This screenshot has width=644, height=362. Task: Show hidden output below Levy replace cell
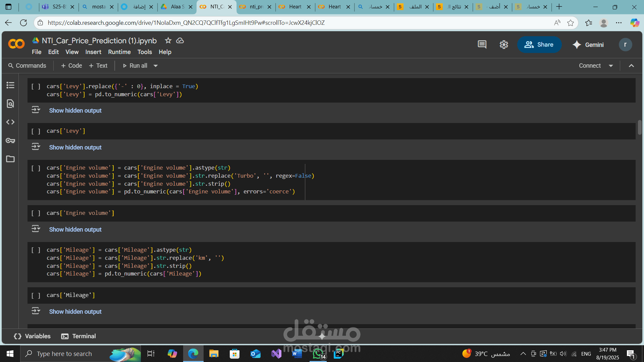pyautogui.click(x=75, y=110)
